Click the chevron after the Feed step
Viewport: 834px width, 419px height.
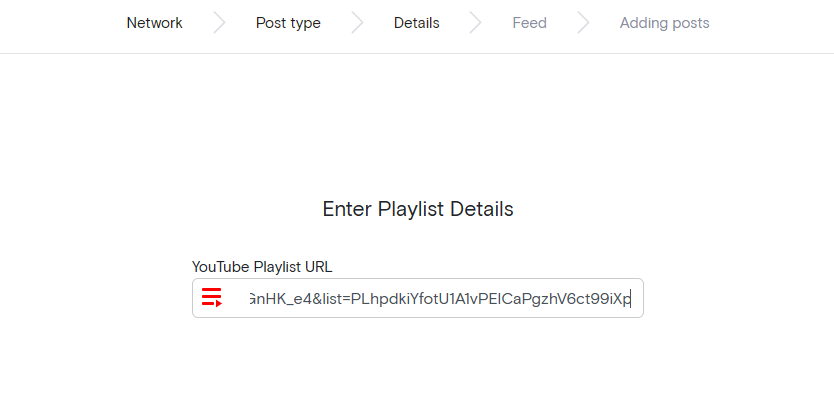(x=583, y=23)
